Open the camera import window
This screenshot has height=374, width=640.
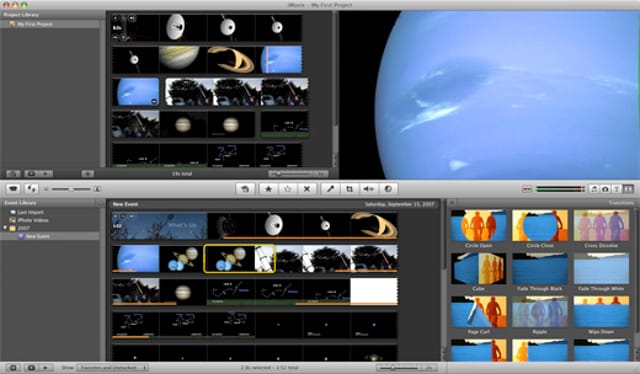[13, 189]
